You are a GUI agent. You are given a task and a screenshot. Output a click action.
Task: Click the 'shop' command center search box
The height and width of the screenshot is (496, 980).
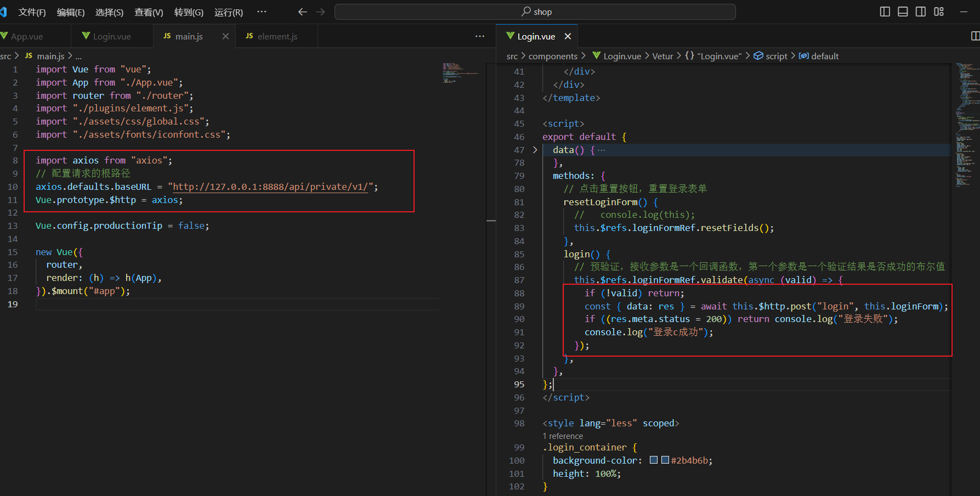tap(535, 12)
